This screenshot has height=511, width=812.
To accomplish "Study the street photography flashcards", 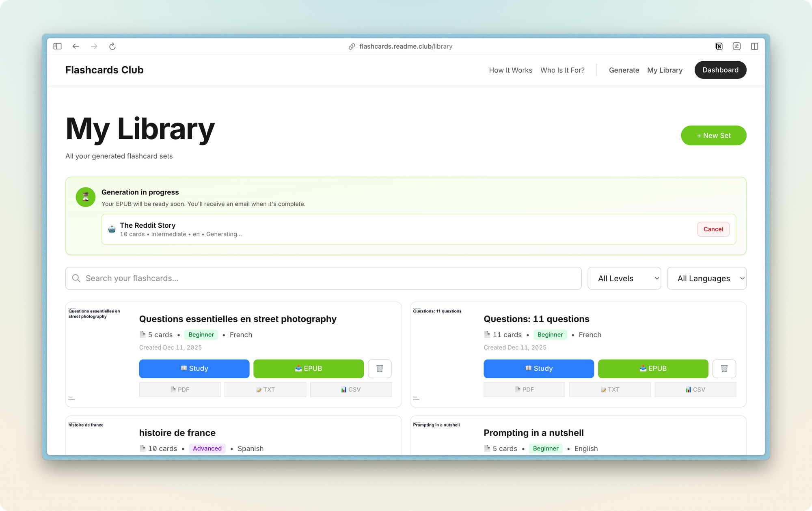I will [x=194, y=369].
